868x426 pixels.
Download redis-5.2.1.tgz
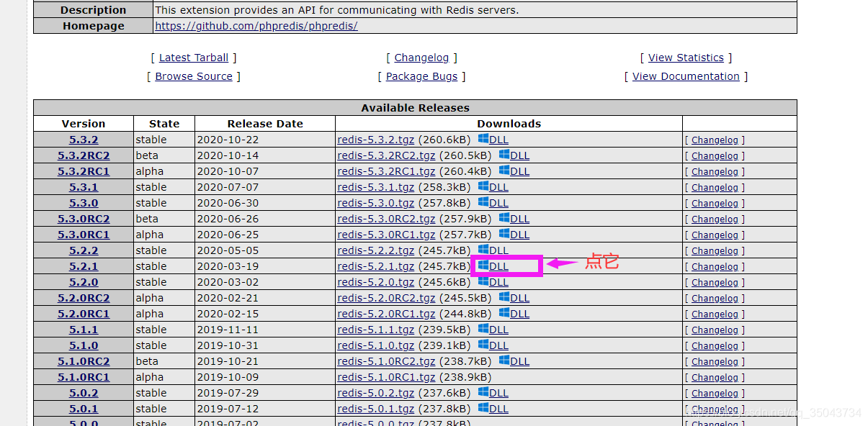pos(376,266)
